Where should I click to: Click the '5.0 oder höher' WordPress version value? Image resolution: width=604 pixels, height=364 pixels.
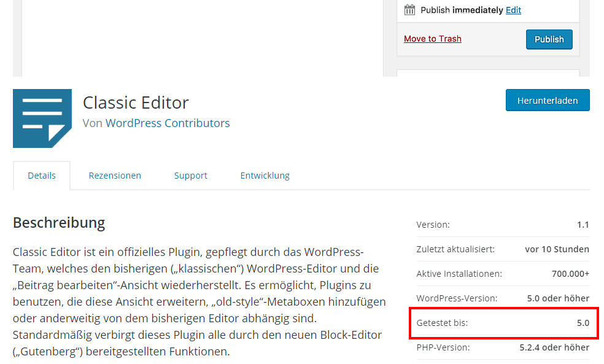[x=558, y=298]
